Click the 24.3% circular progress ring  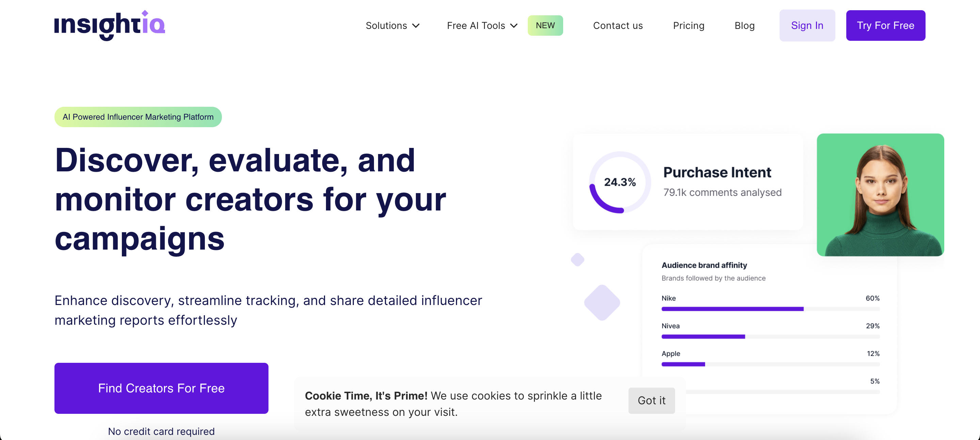619,182
